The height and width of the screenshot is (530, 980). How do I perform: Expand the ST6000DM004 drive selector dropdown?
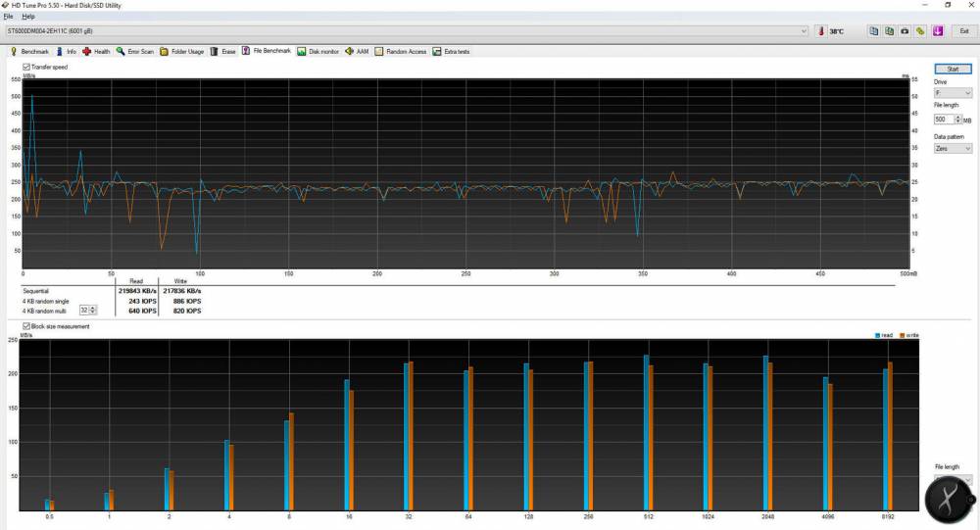tap(804, 30)
